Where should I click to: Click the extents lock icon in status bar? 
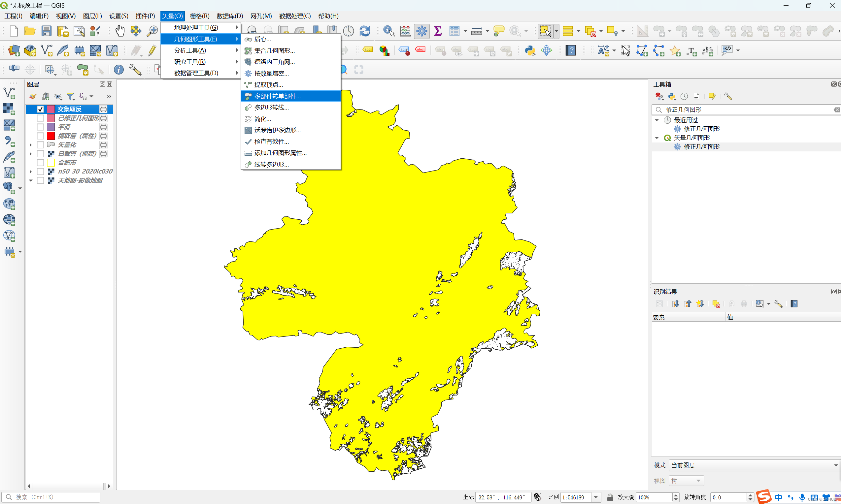[610, 497]
